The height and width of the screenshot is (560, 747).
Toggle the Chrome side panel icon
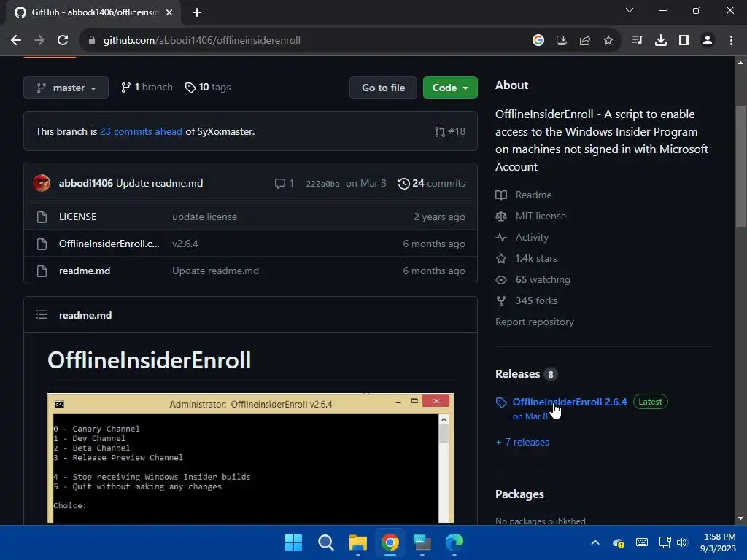coord(684,41)
